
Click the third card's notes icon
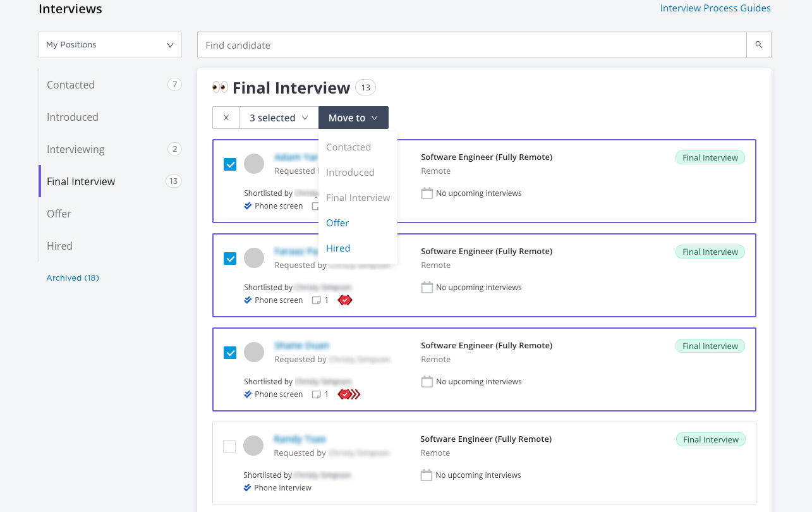click(317, 394)
